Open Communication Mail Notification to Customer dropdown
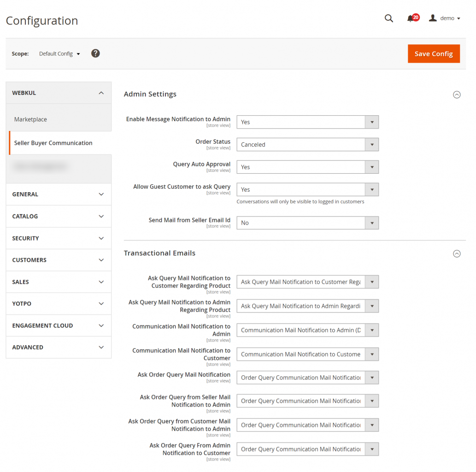The image size is (476, 472). pos(307,354)
